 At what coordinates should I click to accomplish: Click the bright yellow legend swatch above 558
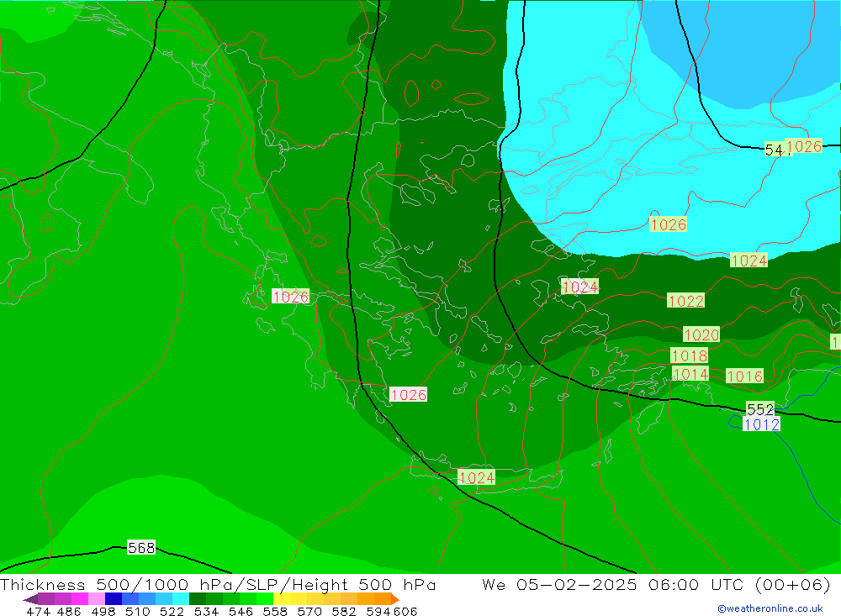282,599
